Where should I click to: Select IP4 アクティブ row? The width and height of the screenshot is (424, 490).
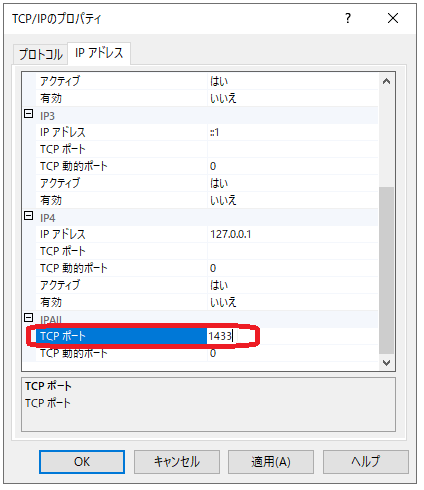(207, 285)
